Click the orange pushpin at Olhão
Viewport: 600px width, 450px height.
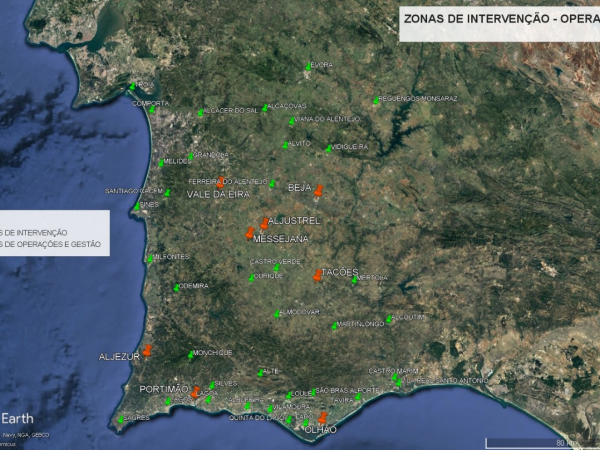[x=323, y=418]
